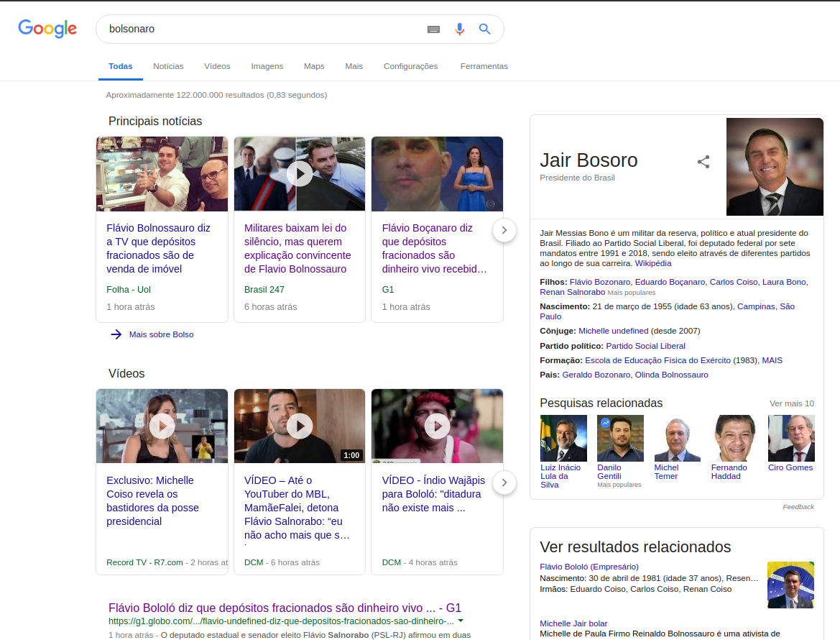Play the Exclusivo: Michelle video
This screenshot has width=840, height=640.
(162, 426)
